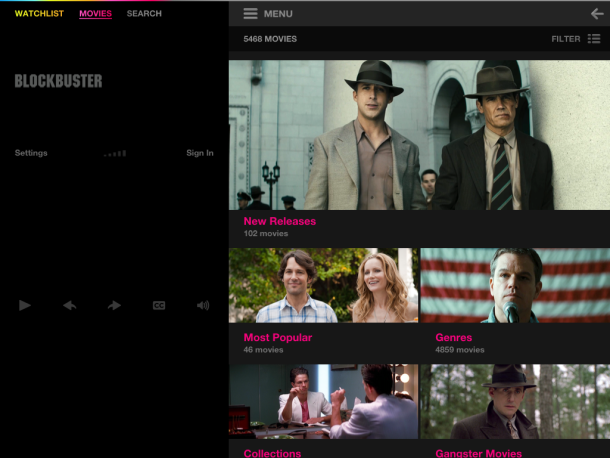Screen dimensions: 610x458
Task: Toggle closed captions CC icon
Action: [x=159, y=305]
